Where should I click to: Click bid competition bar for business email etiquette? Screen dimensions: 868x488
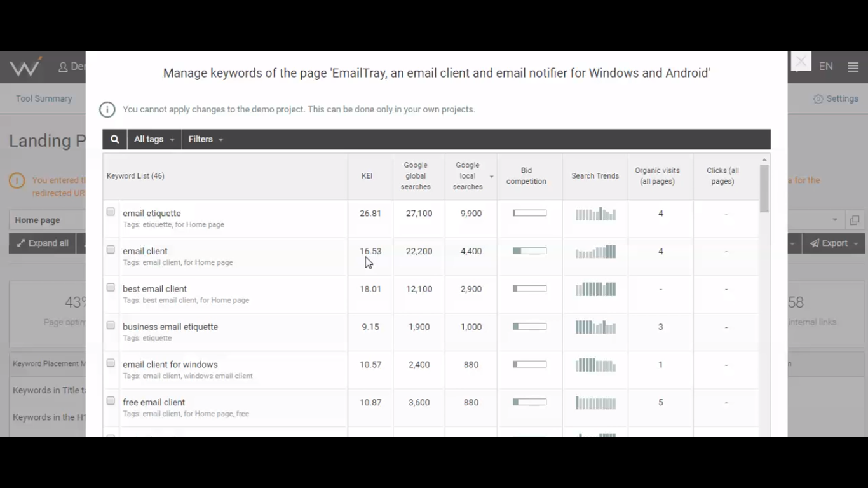click(x=530, y=327)
